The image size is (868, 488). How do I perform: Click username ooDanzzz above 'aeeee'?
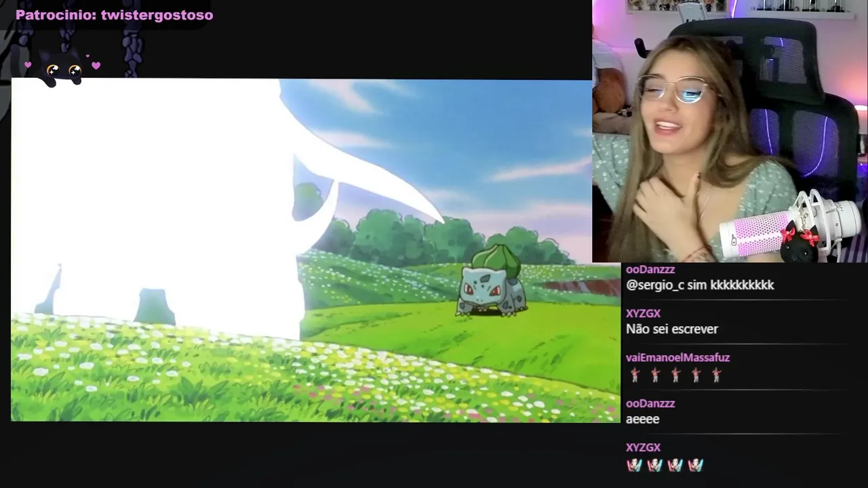[x=650, y=403]
